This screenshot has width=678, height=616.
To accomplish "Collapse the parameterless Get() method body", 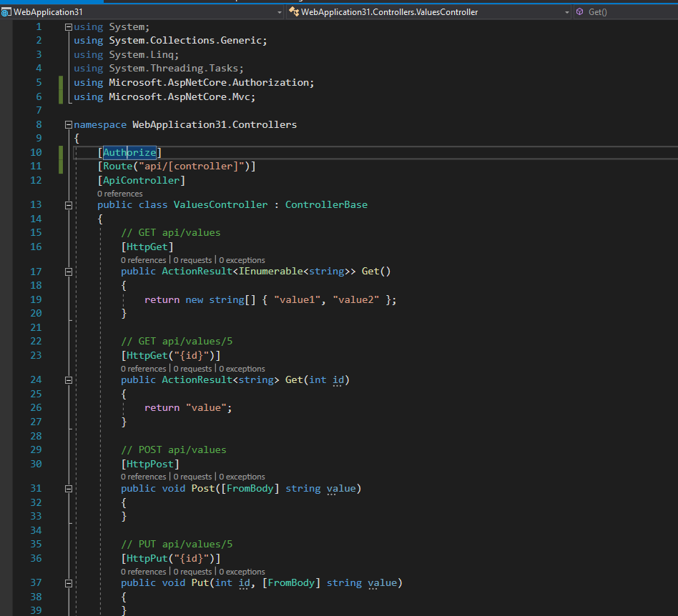I will pyautogui.click(x=69, y=272).
